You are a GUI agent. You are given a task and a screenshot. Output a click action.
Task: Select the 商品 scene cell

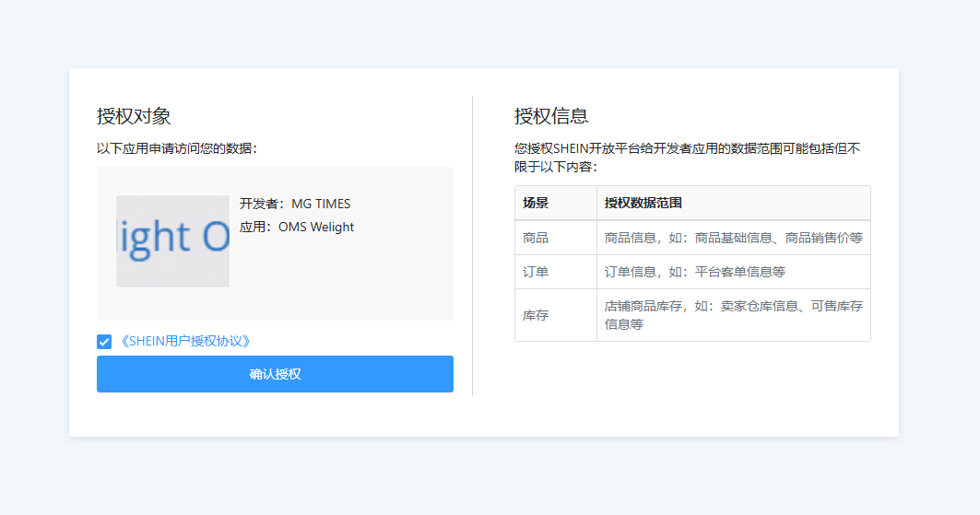556,238
